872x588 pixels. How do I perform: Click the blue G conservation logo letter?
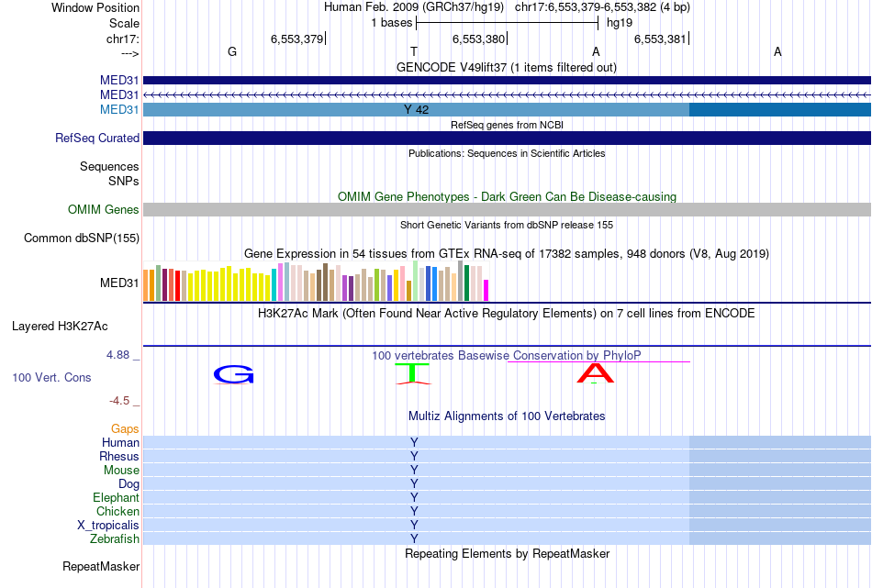pos(233,374)
